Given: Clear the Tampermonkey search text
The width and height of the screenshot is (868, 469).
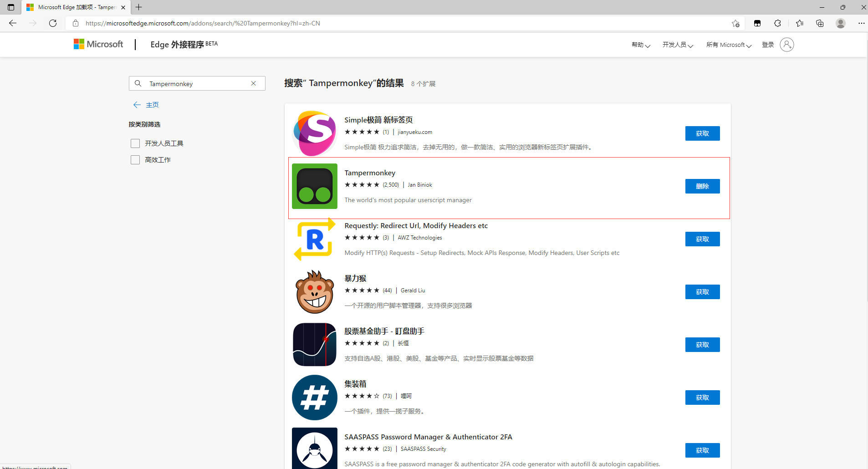Looking at the screenshot, I should [254, 83].
